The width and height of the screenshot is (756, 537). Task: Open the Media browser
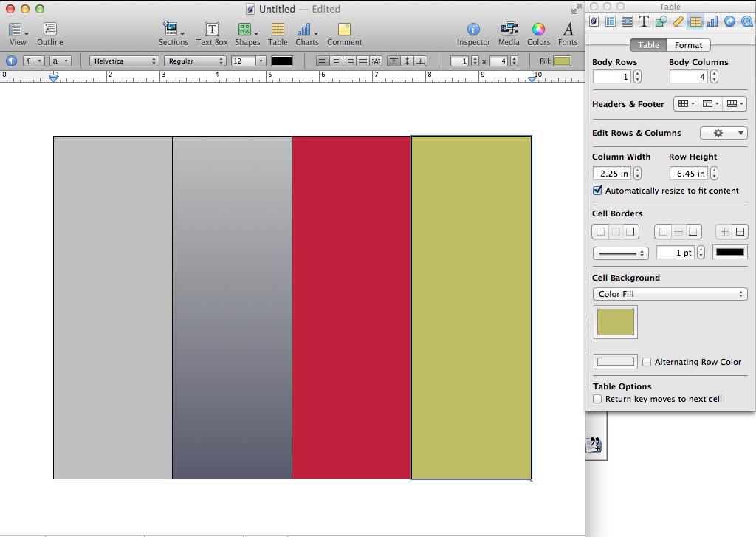[509, 34]
